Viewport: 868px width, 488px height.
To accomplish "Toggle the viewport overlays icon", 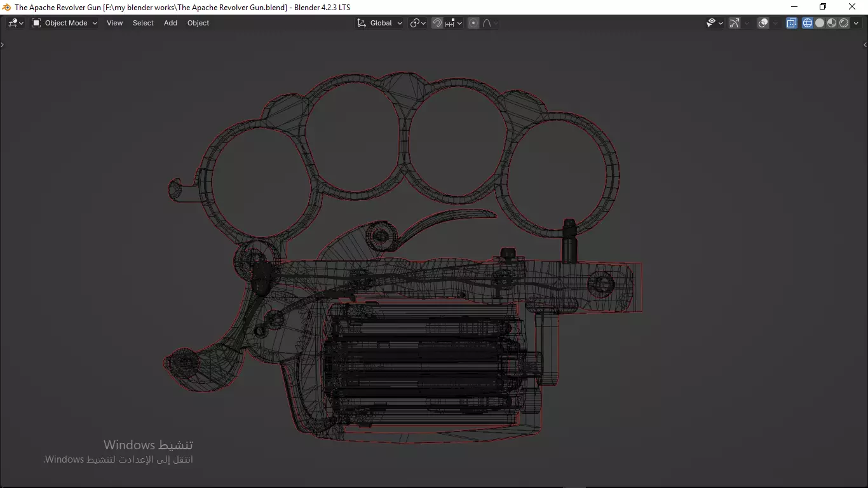I will [x=763, y=23].
